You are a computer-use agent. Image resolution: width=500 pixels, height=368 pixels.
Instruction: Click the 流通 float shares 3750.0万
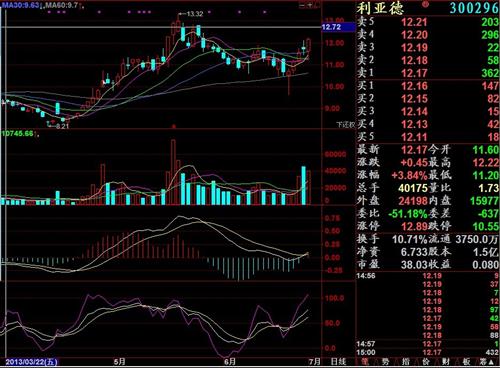coord(477,239)
